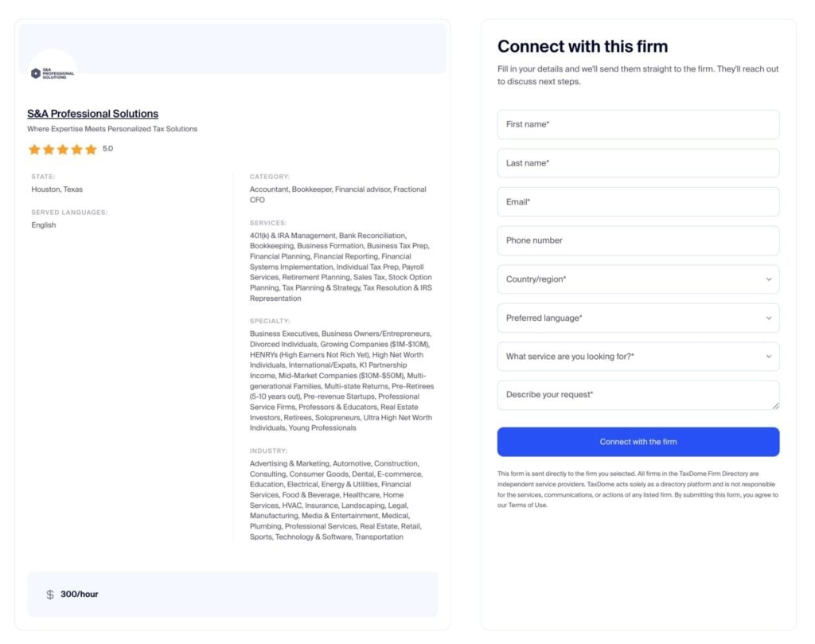Click tagline 'Where Expertise Meets Personalized Tax Solutions'

coord(112,129)
